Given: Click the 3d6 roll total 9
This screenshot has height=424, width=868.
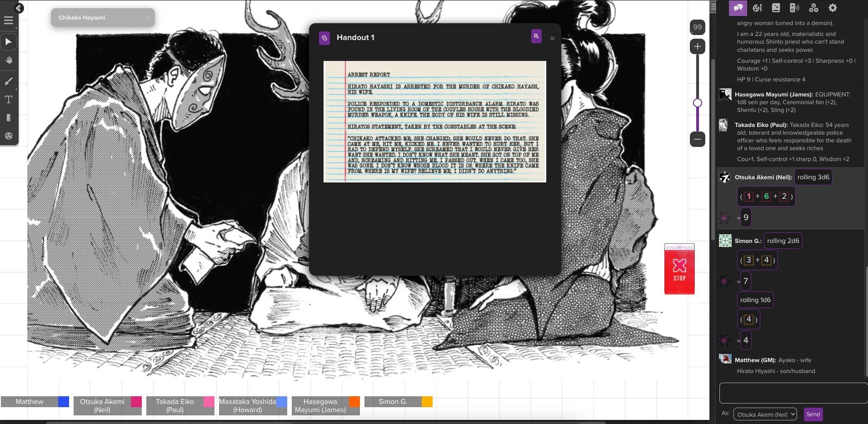Looking at the screenshot, I should (745, 217).
